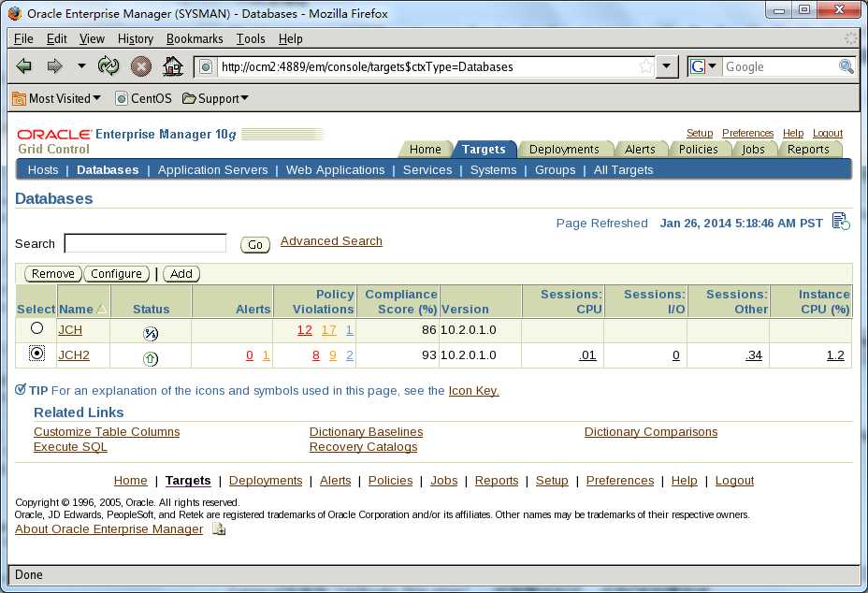Click JCH2 status up arrow icon
Image resolution: width=868 pixels, height=593 pixels.
pos(151,359)
